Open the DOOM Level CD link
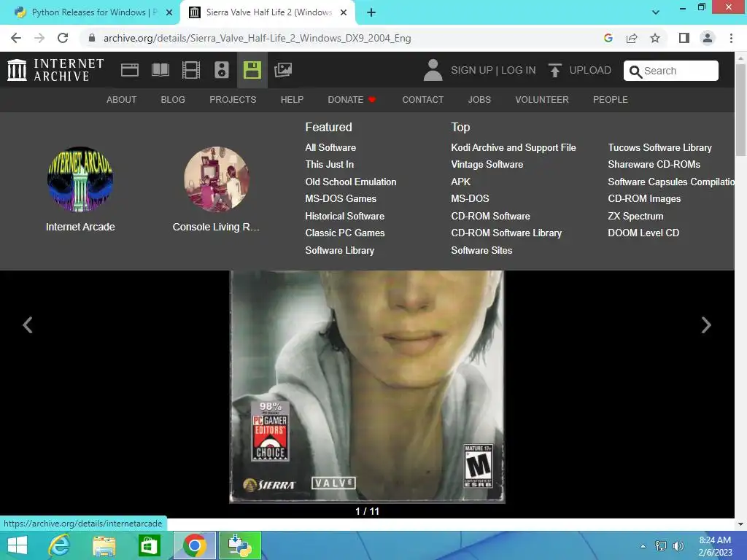Image resolution: width=747 pixels, height=560 pixels. (x=643, y=233)
